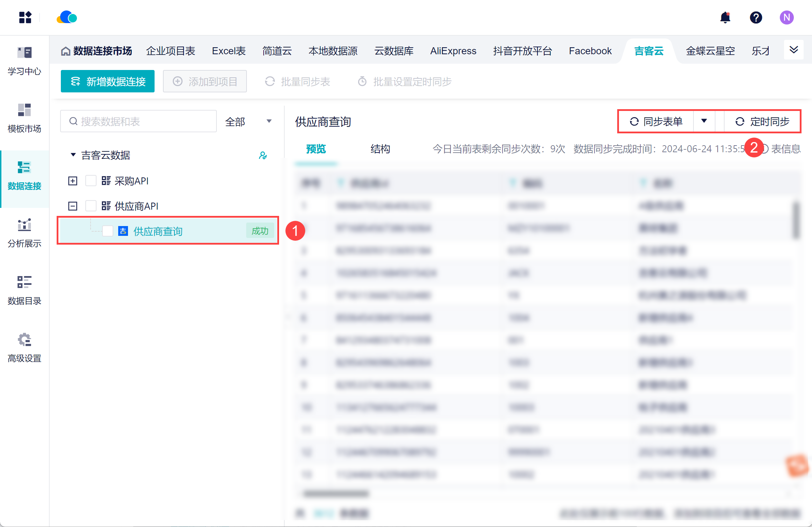Open the user avatar N menu

coord(786,17)
